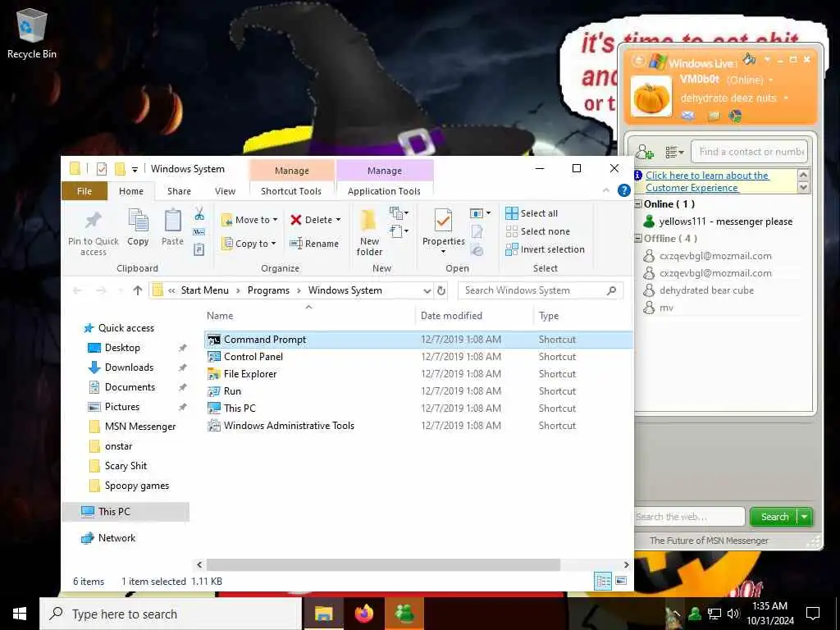Open the Easy access dropdown
840x630 pixels.
pyautogui.click(x=399, y=231)
